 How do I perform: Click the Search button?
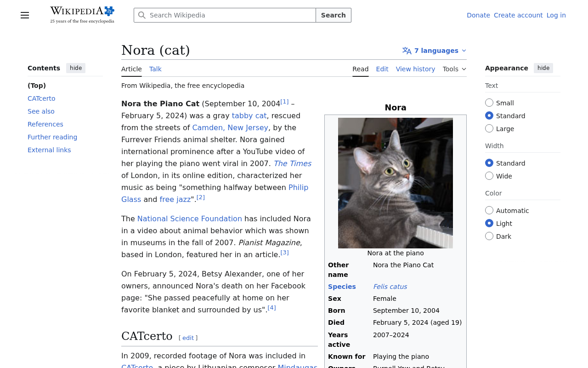pyautogui.click(x=334, y=15)
